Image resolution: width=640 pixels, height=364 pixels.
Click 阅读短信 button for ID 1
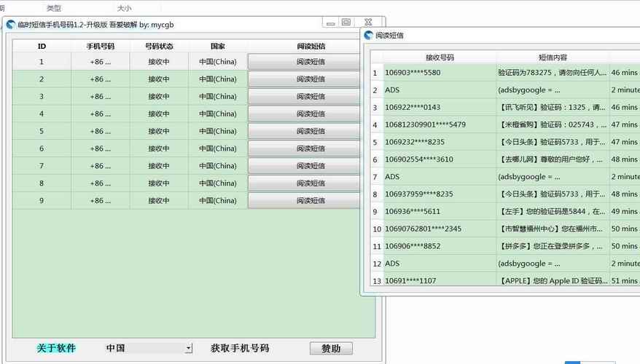coord(304,62)
